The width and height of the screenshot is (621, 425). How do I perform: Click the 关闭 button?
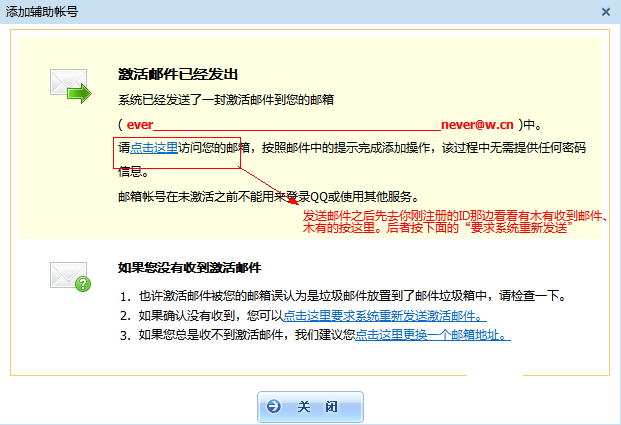310,407
